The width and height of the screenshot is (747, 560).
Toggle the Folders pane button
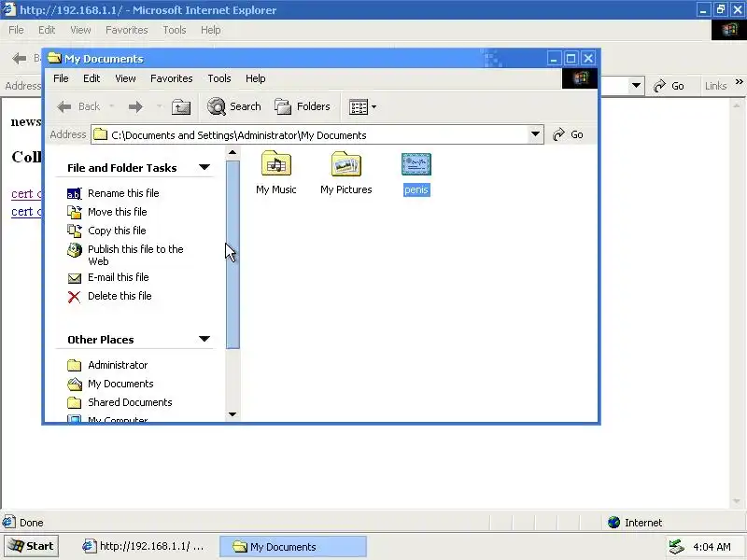pos(302,106)
